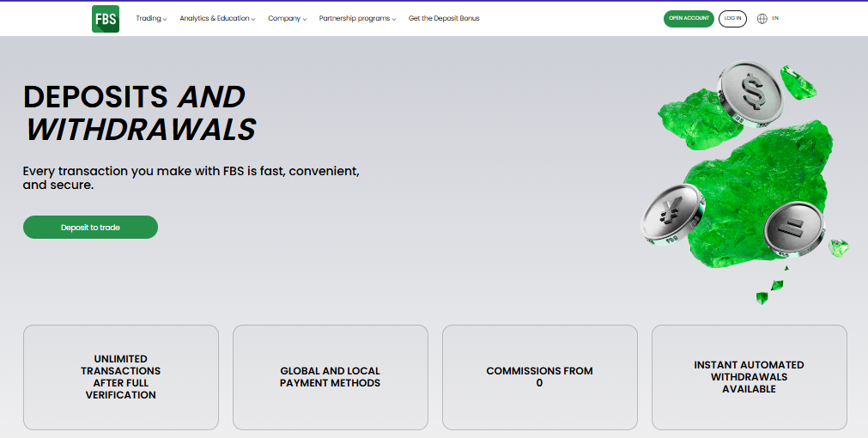
Task: Open Get the Deposit Bonus page
Action: (x=444, y=18)
